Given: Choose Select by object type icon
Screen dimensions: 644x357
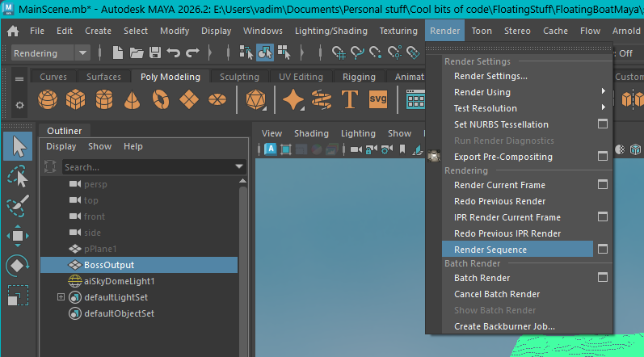Looking at the screenshot, I should click(x=265, y=53).
